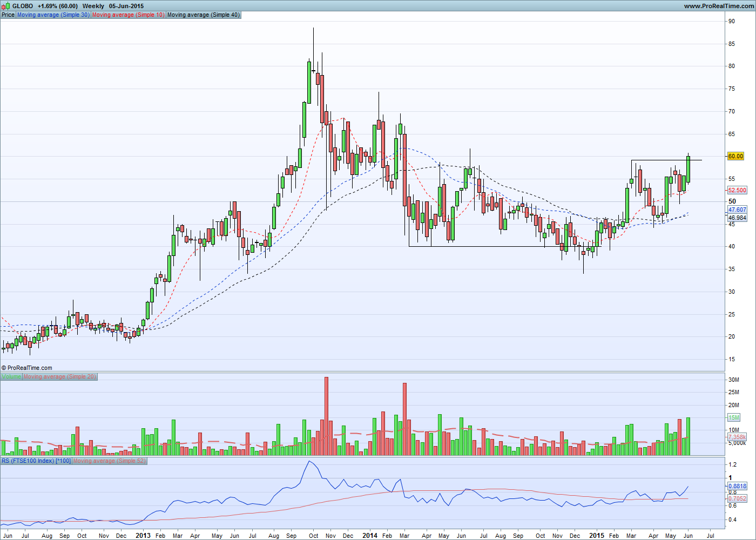Viewport: 756px width, 540px height.
Task: Select the 0.8818 RS value tag
Action: (737, 486)
